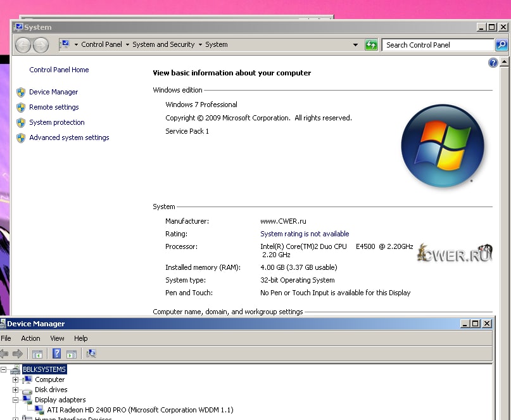The height and width of the screenshot is (420, 511).
Task: Open the Remote settings link
Action: [x=54, y=107]
